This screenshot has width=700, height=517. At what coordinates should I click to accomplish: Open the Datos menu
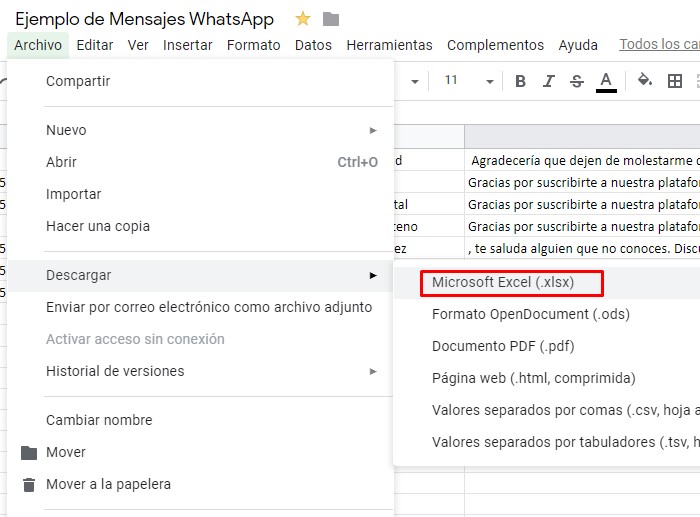313,45
